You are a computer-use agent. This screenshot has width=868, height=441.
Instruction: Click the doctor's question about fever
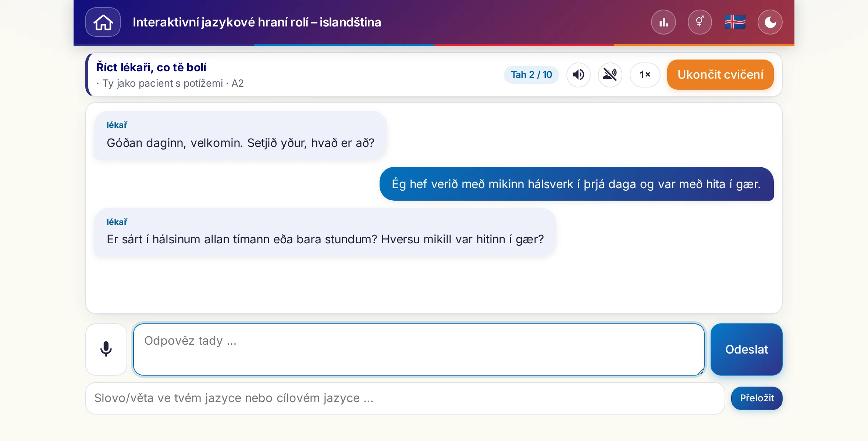(325, 233)
